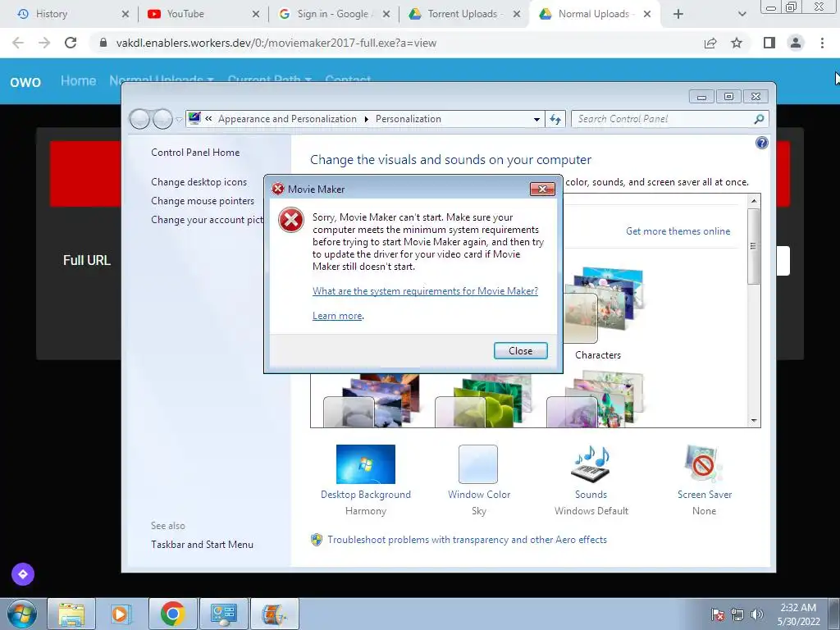Image resolution: width=840 pixels, height=630 pixels.
Task: Bookmark this page with star icon
Action: coord(737,43)
